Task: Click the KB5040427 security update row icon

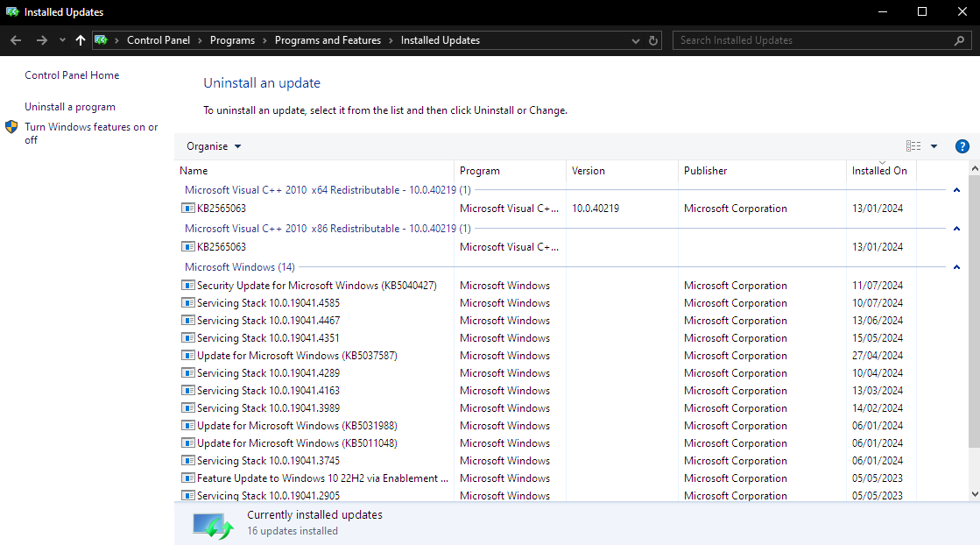Action: coord(187,286)
